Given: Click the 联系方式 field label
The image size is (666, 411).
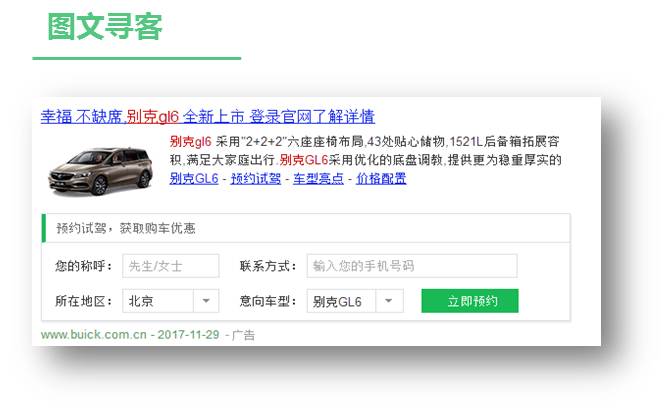Looking at the screenshot, I should point(268,266).
